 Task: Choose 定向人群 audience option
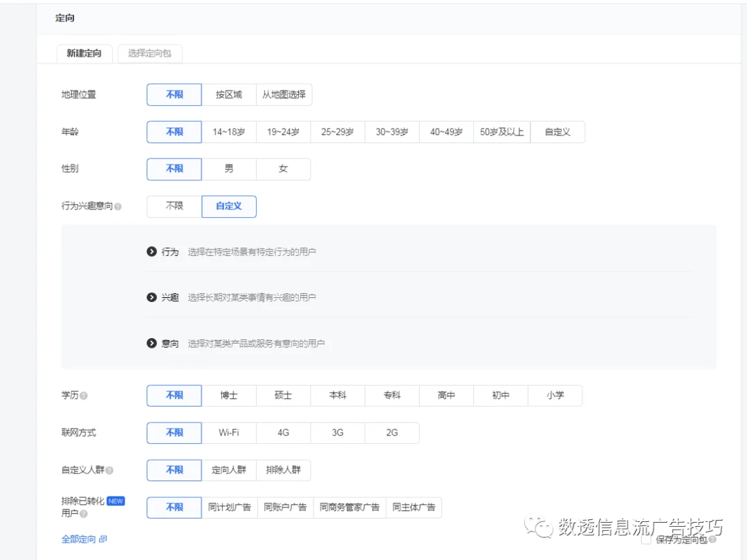[229, 470]
